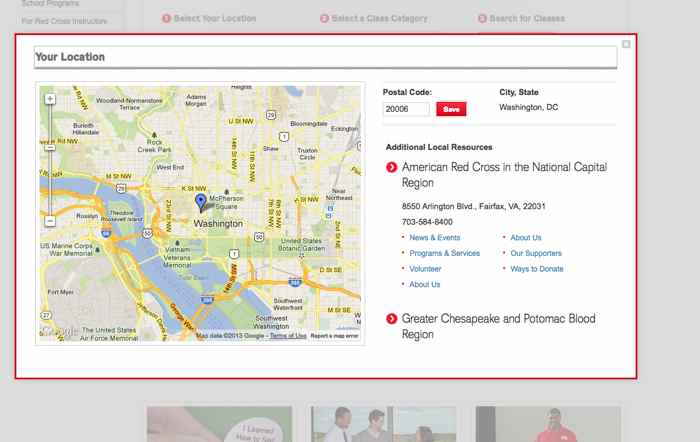The height and width of the screenshot is (442, 700).
Task: Select Search for Classes step in background
Action: pos(521,18)
